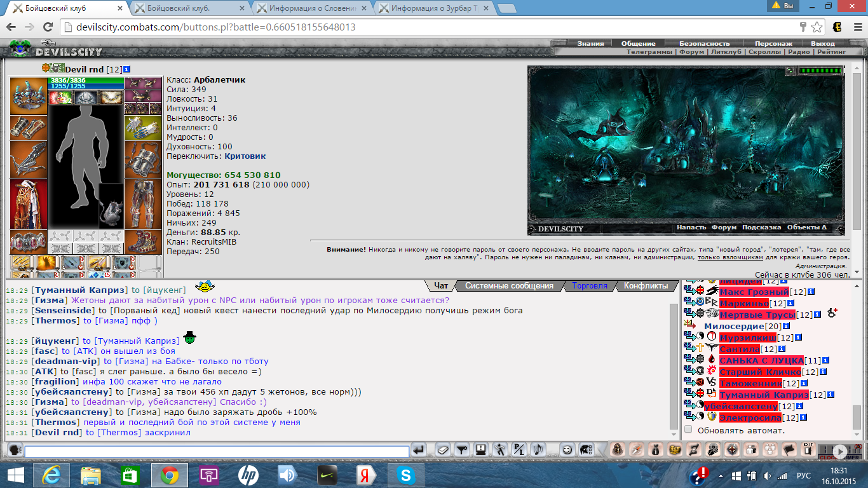
Task: Click Напасть under the city image
Action: (691, 227)
